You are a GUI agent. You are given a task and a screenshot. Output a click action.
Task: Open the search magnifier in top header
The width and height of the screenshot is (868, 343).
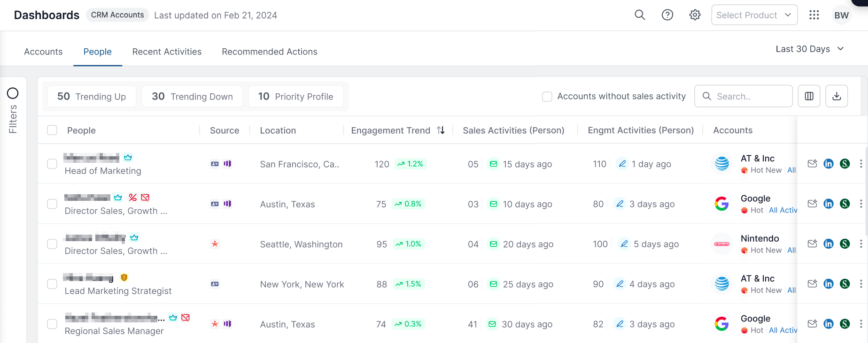[x=639, y=15]
